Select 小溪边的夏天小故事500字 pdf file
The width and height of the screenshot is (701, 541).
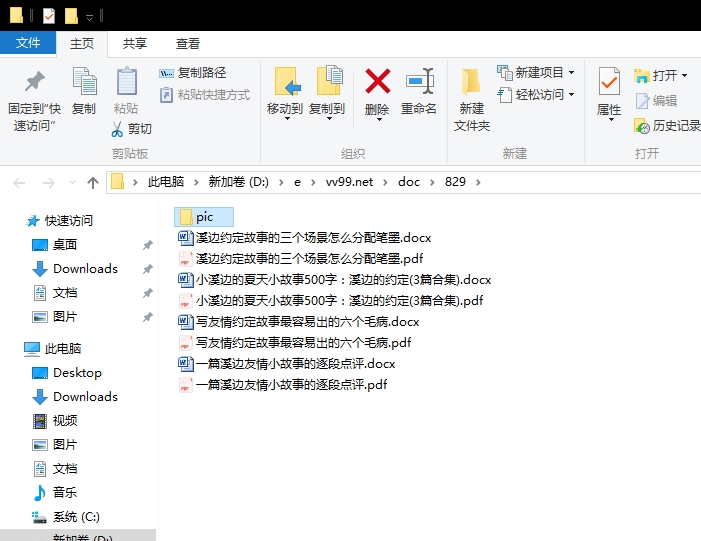click(x=331, y=301)
